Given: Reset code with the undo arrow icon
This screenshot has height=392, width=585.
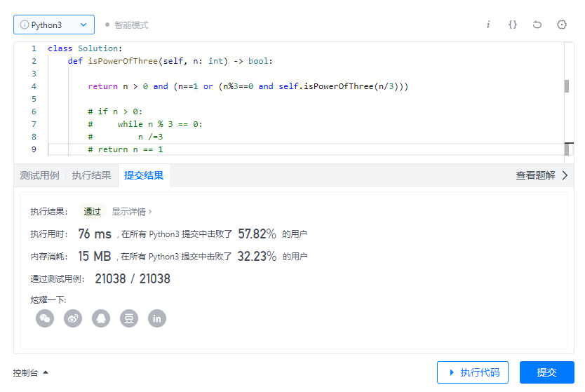Looking at the screenshot, I should (x=537, y=25).
